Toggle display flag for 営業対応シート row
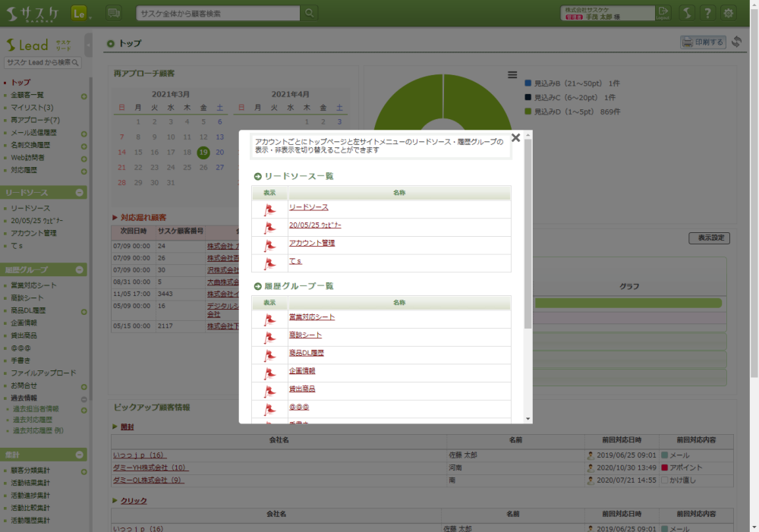 [x=269, y=319]
